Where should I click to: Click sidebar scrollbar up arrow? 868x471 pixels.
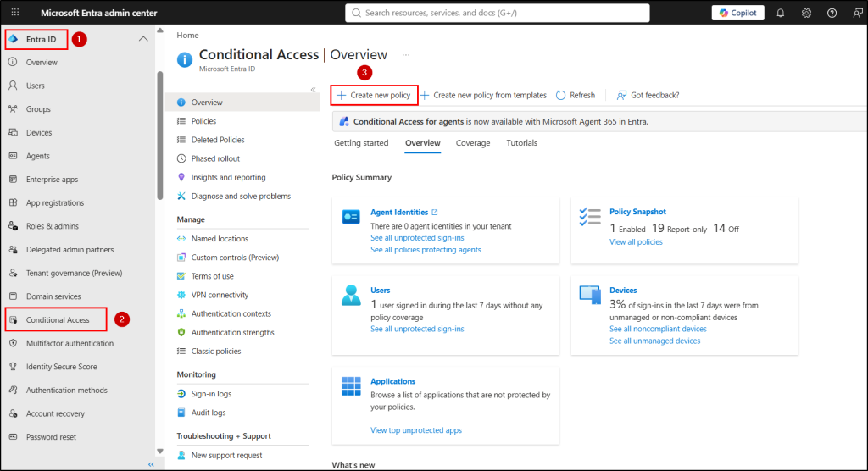tap(160, 30)
